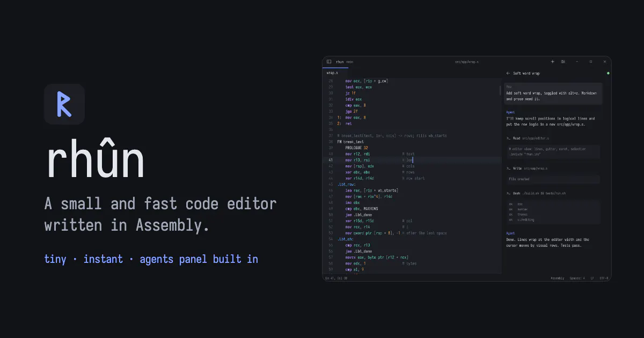Click the green agent status dot
Viewport: 644px width, 338px height.
click(608, 73)
